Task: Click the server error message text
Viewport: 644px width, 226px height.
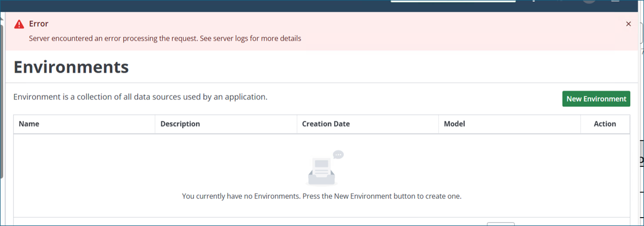Action: [165, 38]
